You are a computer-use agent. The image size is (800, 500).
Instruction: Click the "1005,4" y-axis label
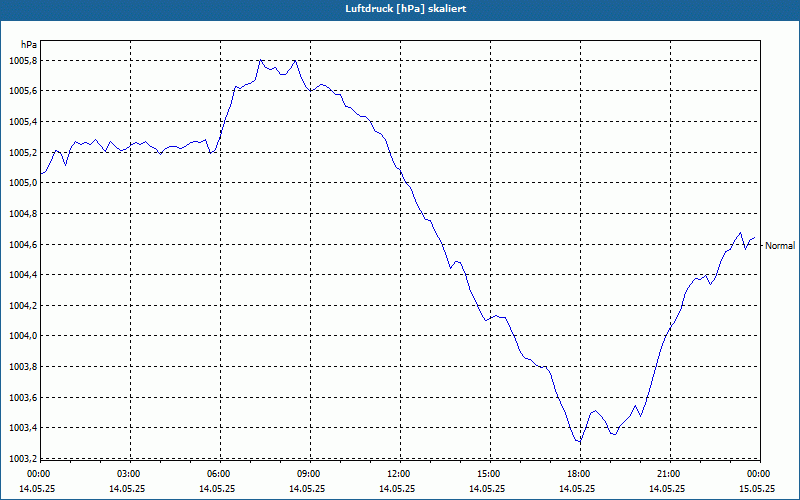[x=23, y=122]
